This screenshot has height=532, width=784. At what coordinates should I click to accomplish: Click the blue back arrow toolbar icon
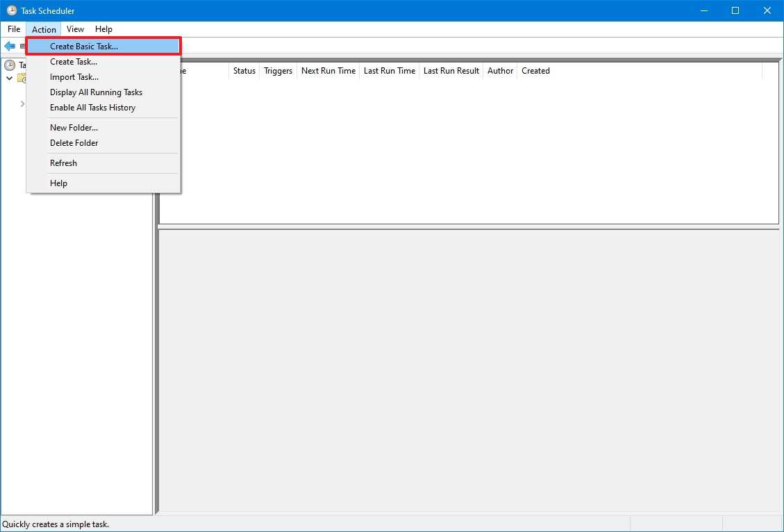pos(10,46)
